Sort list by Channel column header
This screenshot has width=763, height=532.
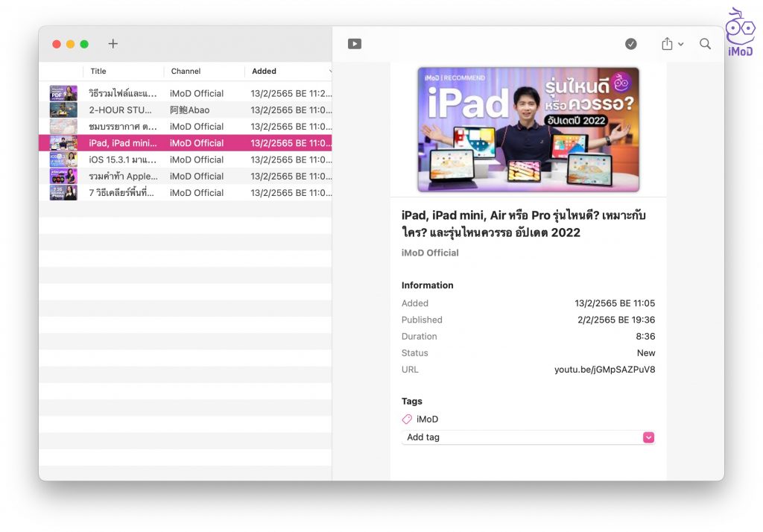pos(186,72)
